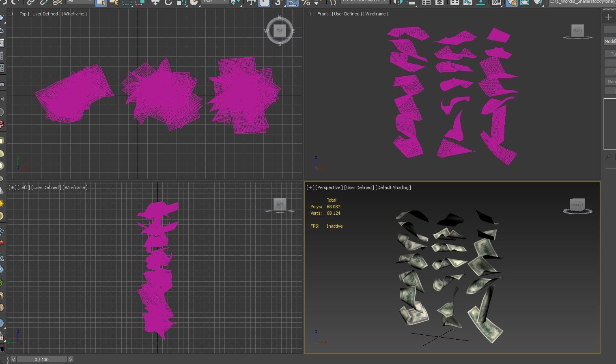Open the View reference coordinate dropdown

tap(215, 1)
